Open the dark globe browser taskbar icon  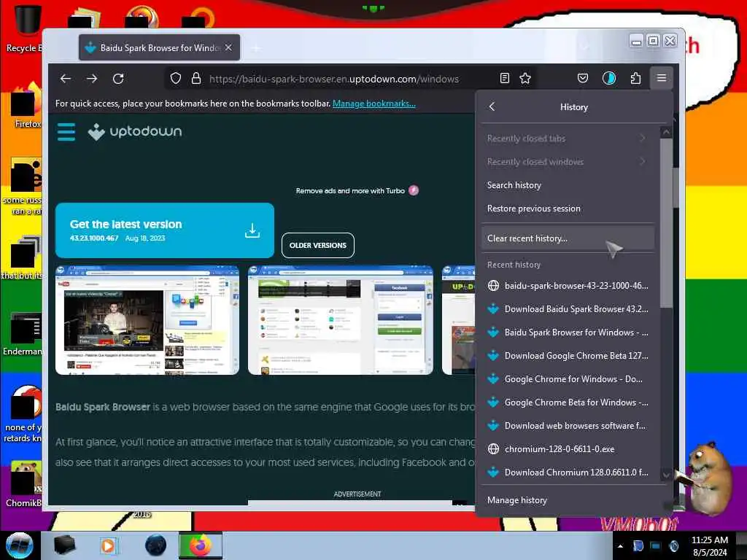[156, 545]
